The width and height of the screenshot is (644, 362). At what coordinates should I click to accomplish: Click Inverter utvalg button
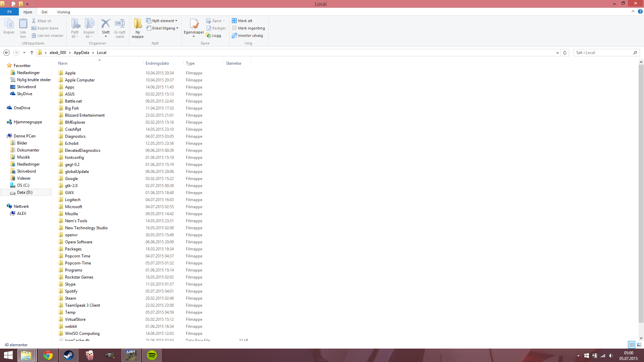click(248, 36)
